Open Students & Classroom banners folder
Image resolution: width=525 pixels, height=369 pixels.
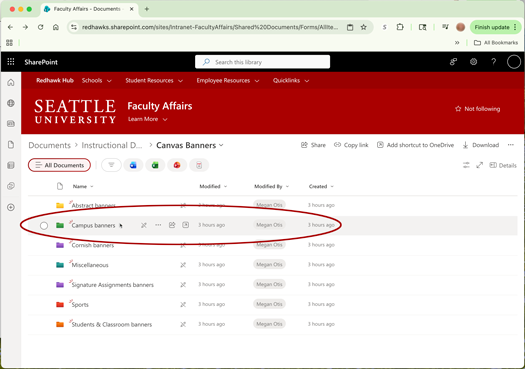tap(111, 324)
